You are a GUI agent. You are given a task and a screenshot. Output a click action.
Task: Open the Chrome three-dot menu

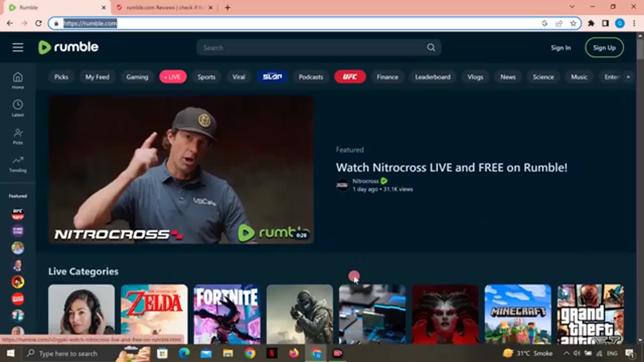pyautogui.click(x=633, y=23)
